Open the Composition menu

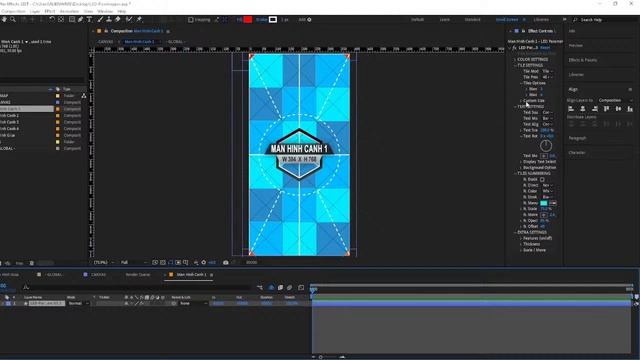pyautogui.click(x=13, y=11)
